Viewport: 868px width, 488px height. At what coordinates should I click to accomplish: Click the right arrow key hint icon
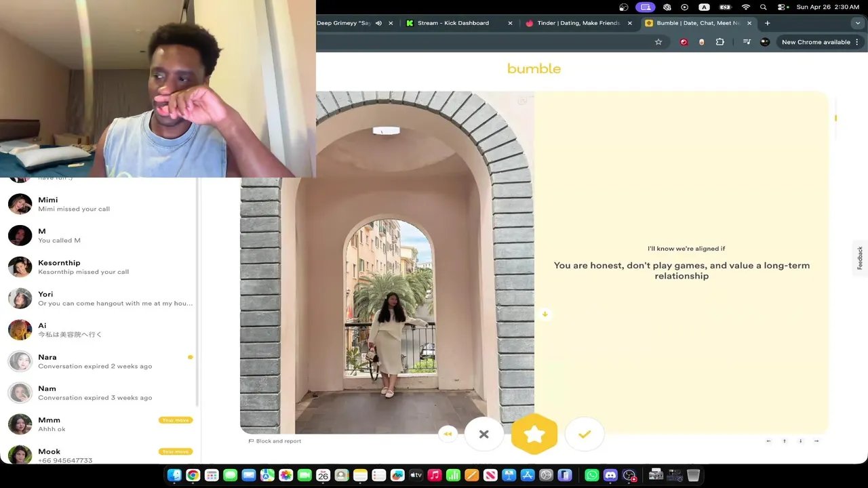pos(816,441)
